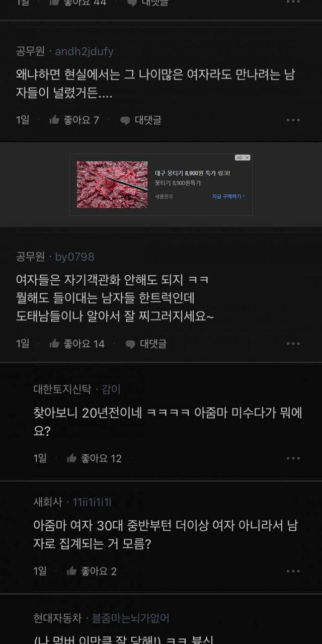Like 11ii1i1i1l's reply with 2 likes
Image resolution: width=322 pixels, height=644 pixels.
click(92, 571)
